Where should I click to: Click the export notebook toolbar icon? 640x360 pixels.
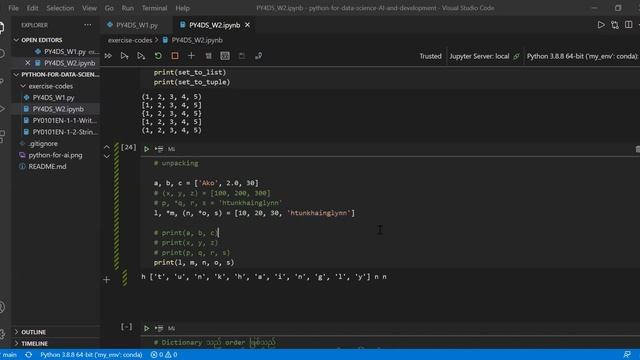[x=258, y=56]
